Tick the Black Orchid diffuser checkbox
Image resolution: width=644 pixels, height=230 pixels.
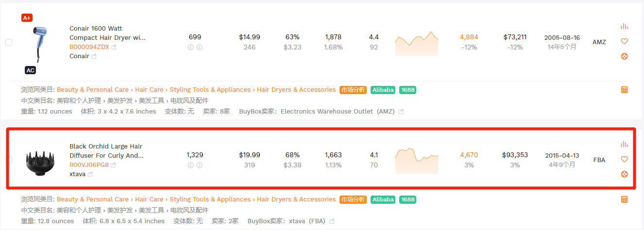[x=9, y=160]
